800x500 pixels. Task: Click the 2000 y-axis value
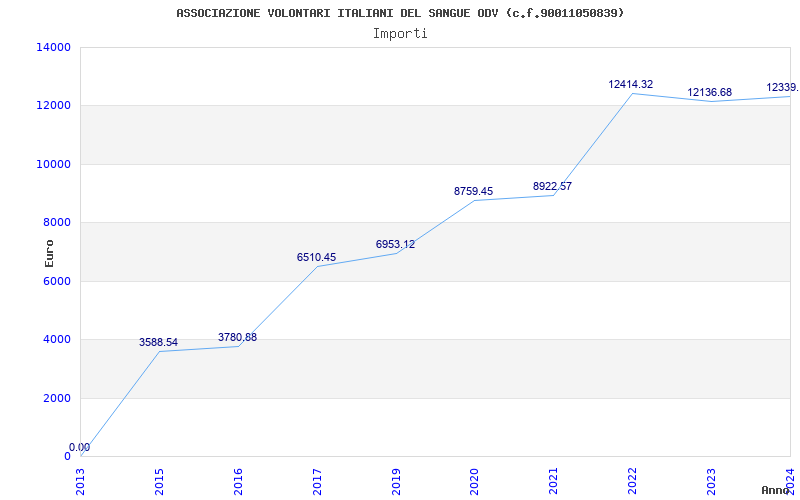(56, 398)
